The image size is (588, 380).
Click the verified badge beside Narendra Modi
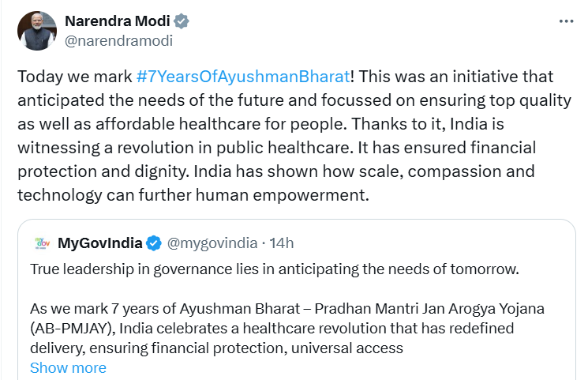(x=180, y=21)
